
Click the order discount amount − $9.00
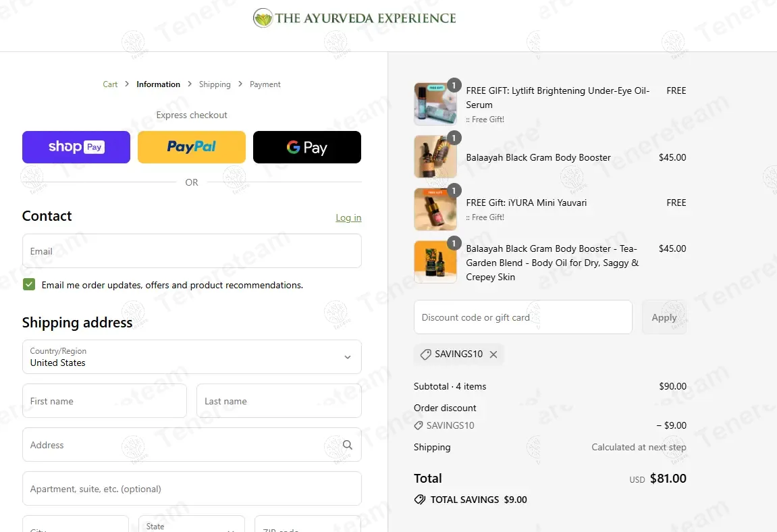pos(672,425)
